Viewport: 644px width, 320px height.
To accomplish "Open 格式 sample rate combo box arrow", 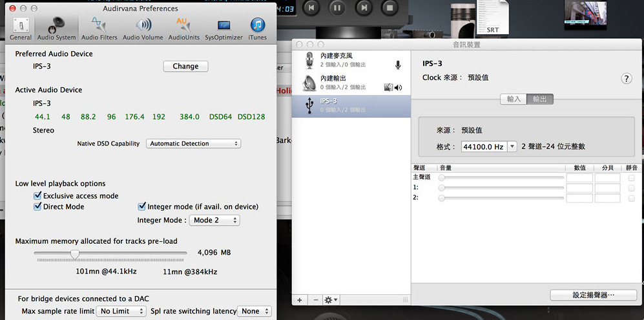I will tap(512, 147).
